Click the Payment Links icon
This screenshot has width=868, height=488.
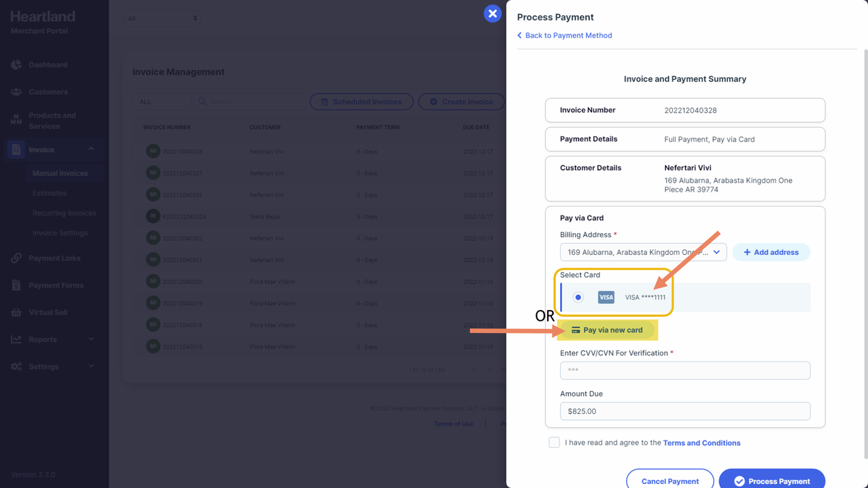(16, 258)
